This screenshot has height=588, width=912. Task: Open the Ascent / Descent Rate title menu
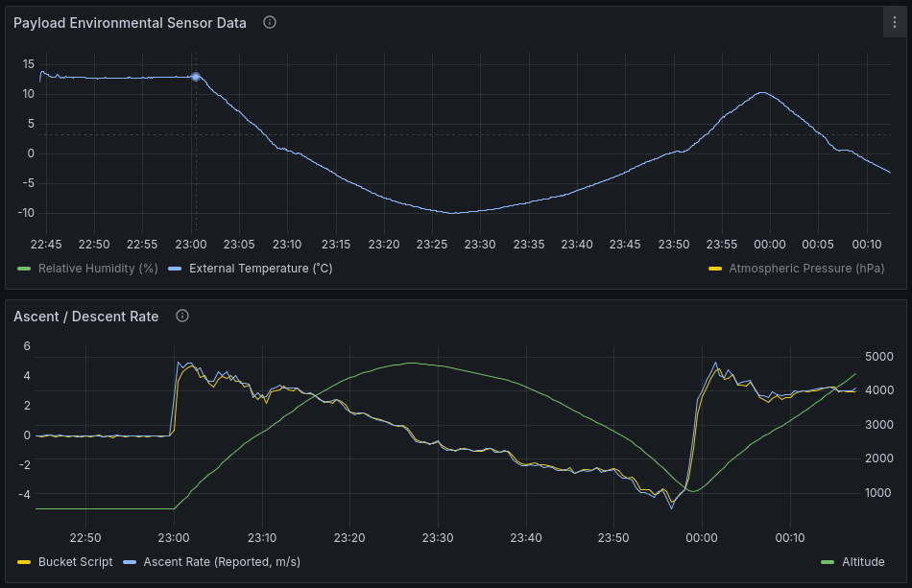coord(86,316)
